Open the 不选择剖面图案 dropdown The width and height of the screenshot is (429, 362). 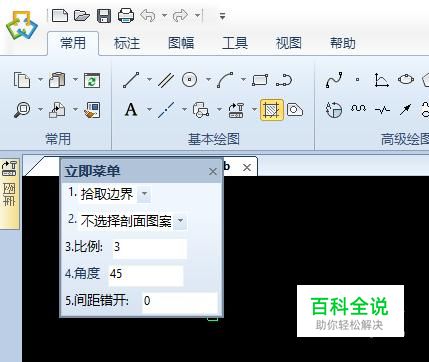coord(180,221)
